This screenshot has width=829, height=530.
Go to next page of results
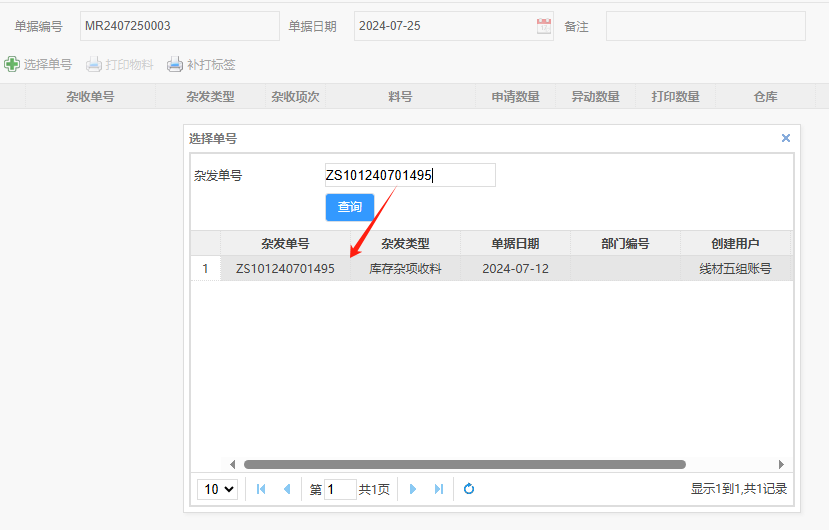[412, 489]
